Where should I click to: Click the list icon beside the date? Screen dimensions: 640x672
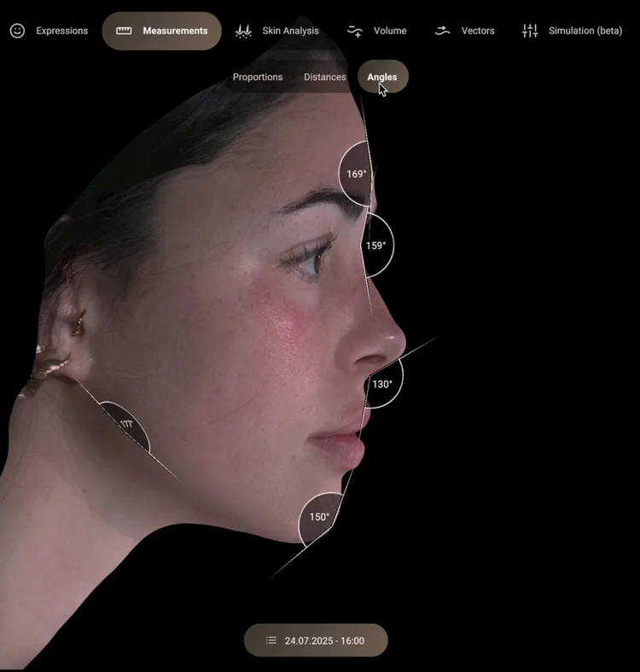(271, 640)
